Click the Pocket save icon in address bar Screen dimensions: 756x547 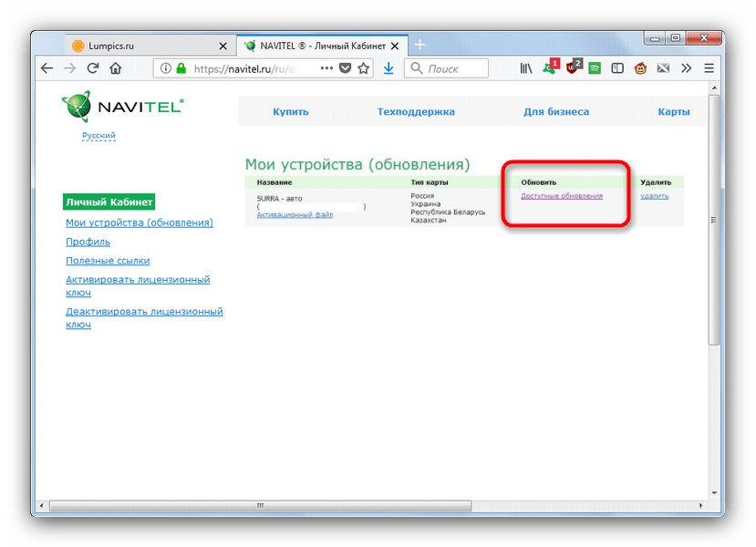point(346,68)
